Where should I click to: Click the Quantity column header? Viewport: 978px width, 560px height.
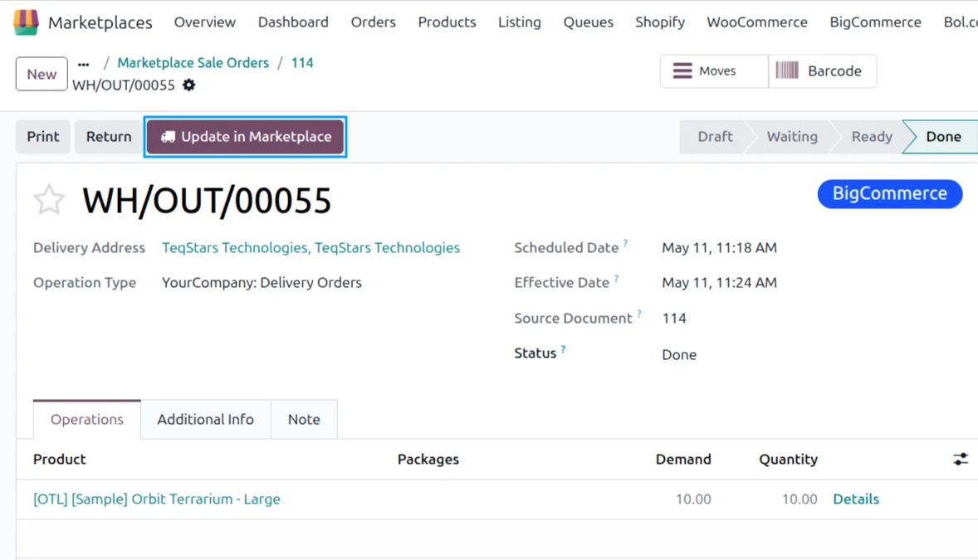pyautogui.click(x=788, y=460)
